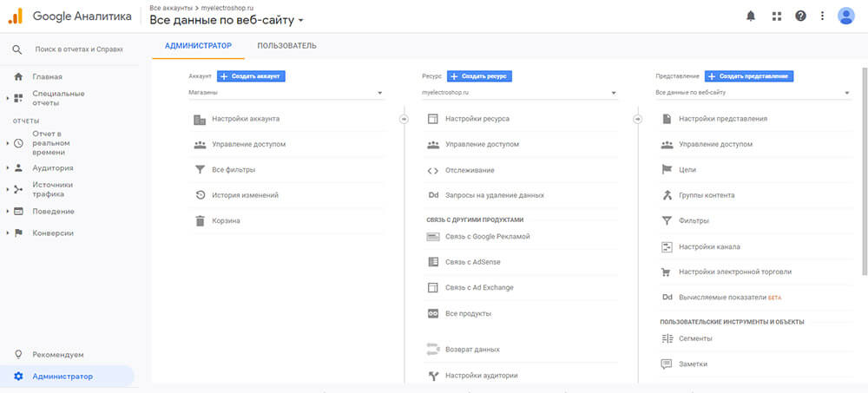Image resolution: width=868 pixels, height=393 pixels.
Task: Switch to the Пользователь tab
Action: pyautogui.click(x=286, y=45)
